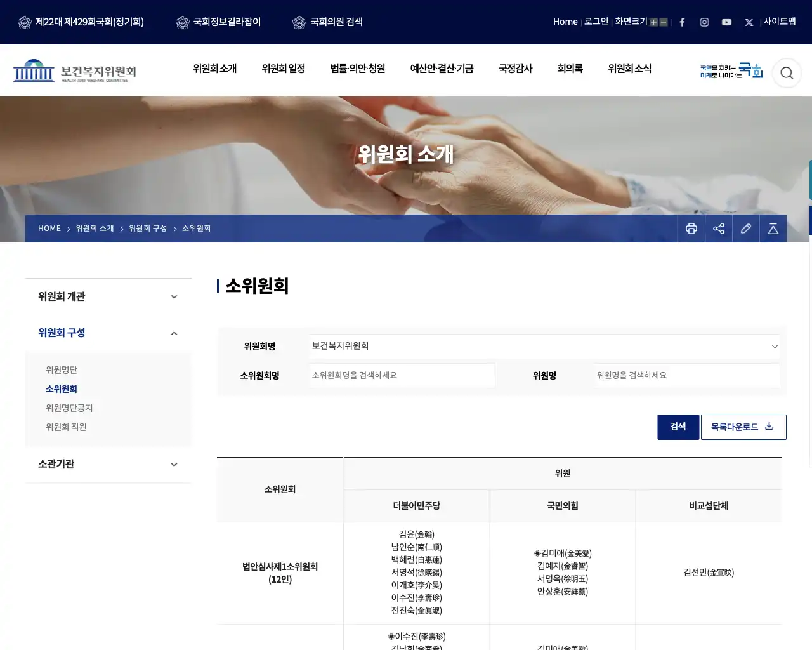
Task: Select 위원명단 in the sidebar
Action: pos(62,370)
